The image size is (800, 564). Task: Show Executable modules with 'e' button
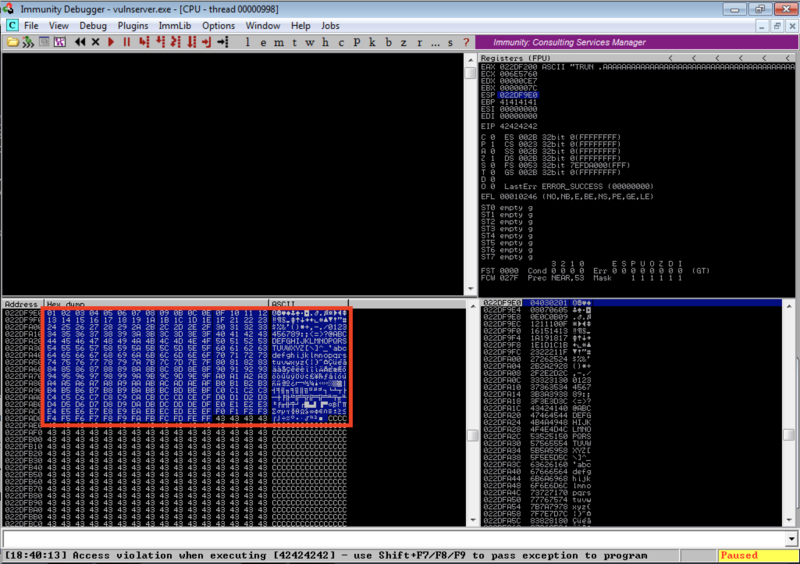click(263, 42)
